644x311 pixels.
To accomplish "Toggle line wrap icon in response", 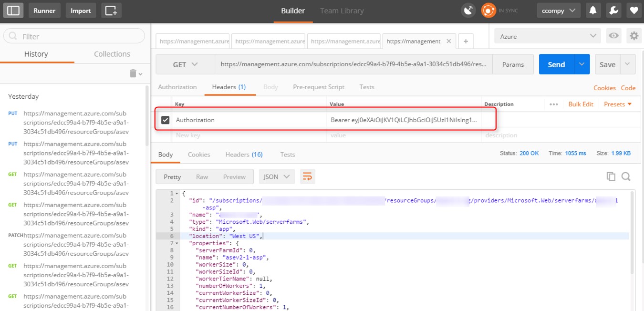I will pos(308,176).
